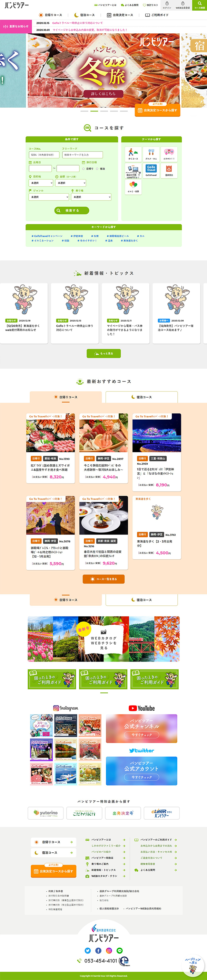Expand the 目的地 dropdown

(x=41, y=183)
